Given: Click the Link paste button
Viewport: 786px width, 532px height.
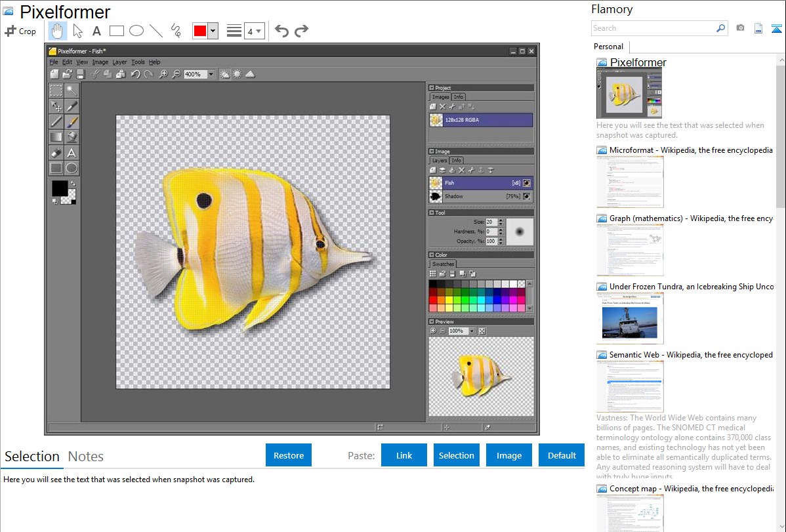Looking at the screenshot, I should pos(404,455).
